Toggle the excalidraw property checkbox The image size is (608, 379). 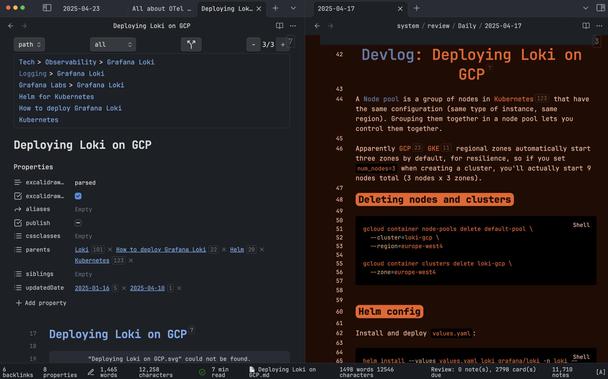pyautogui.click(x=78, y=196)
